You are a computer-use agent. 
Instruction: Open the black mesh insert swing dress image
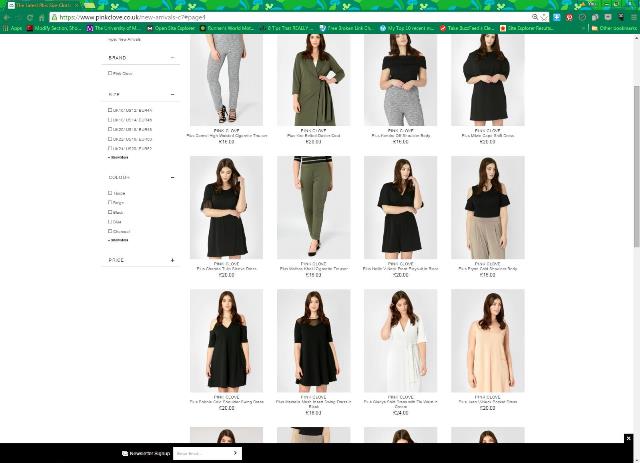tap(313, 341)
